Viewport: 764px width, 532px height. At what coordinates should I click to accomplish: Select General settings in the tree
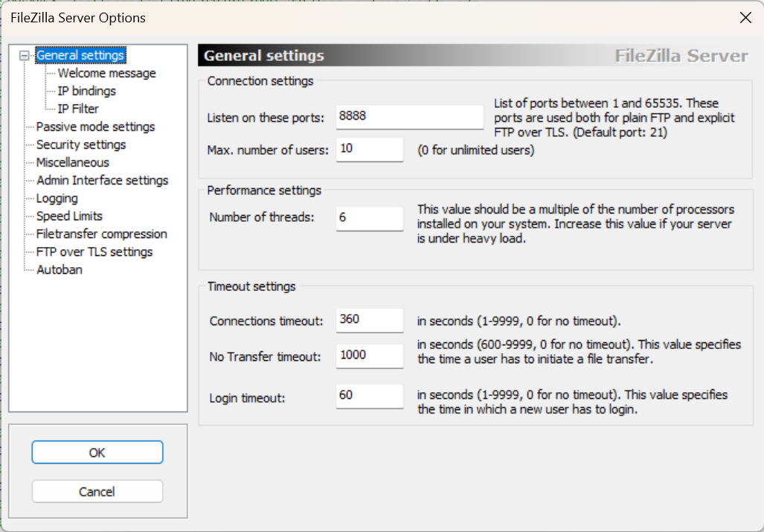(81, 55)
